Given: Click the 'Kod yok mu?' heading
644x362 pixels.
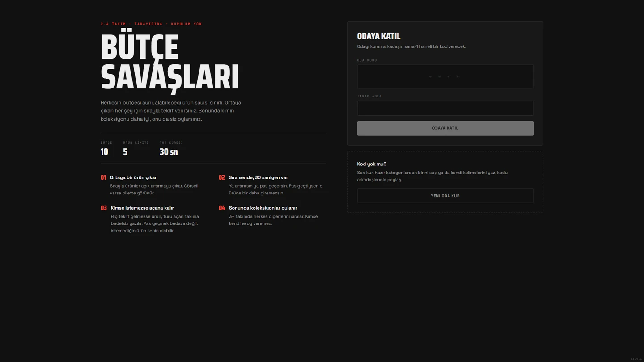Looking at the screenshot, I should pyautogui.click(x=372, y=164).
